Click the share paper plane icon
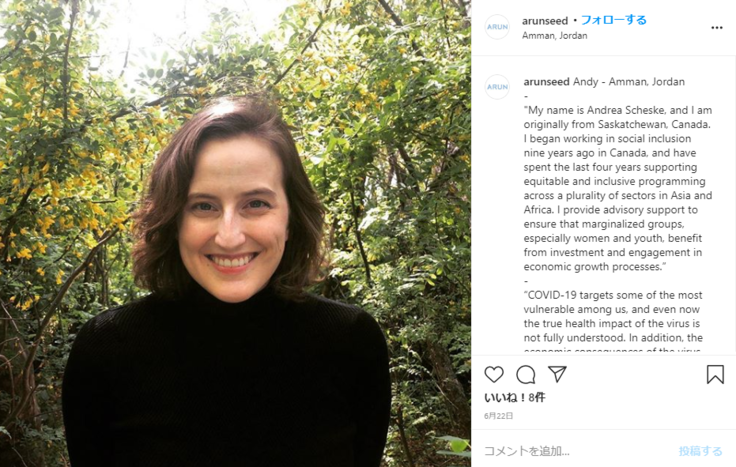The image size is (736, 467). 557,375
